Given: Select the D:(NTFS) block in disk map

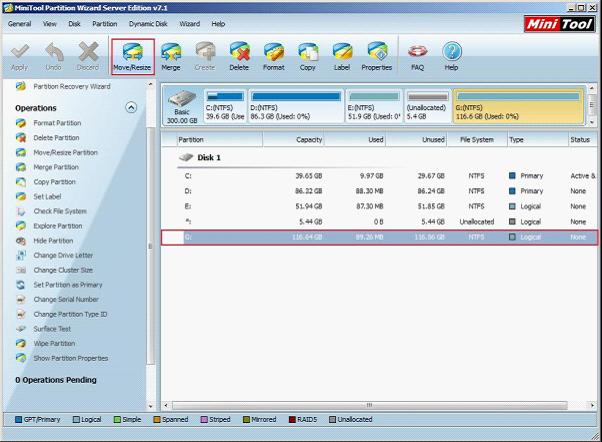Looking at the screenshot, I should tap(296, 106).
